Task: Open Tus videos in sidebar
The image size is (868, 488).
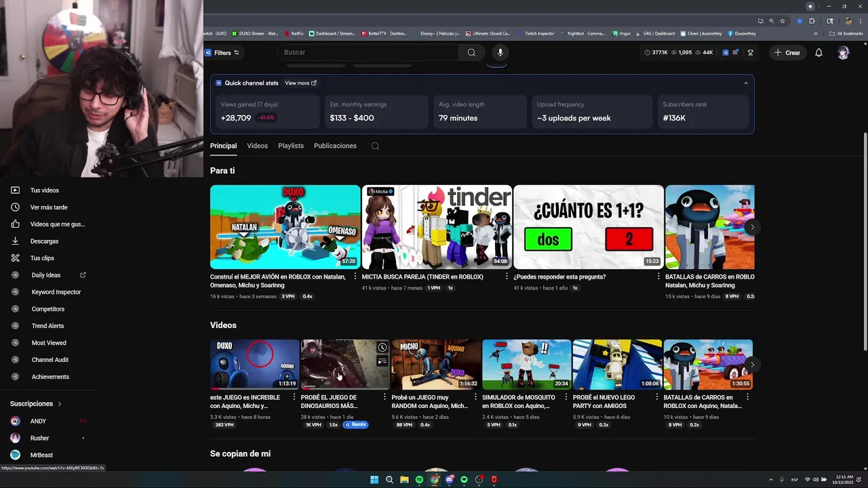Action: [45, 190]
